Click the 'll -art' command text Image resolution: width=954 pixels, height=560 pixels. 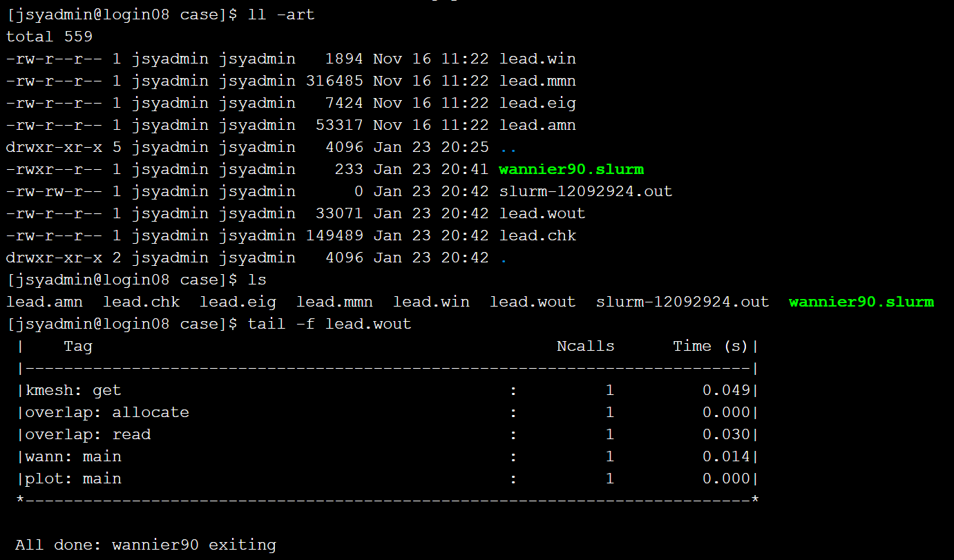pos(280,15)
